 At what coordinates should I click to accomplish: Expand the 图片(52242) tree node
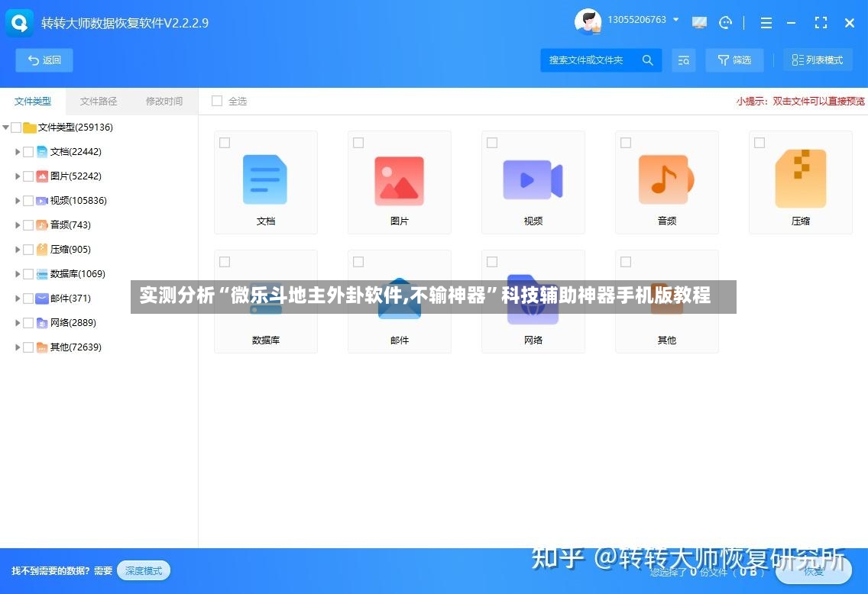click(x=18, y=176)
